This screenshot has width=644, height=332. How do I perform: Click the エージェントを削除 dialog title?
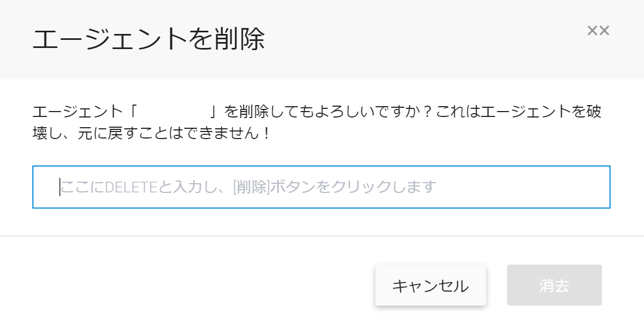tap(149, 40)
